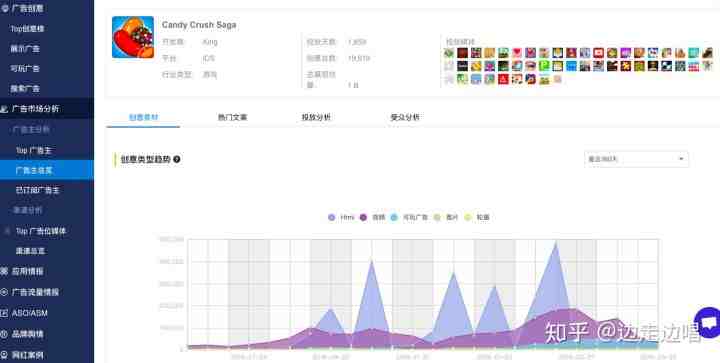Open Top 广告主 in the sidebar

click(34, 150)
